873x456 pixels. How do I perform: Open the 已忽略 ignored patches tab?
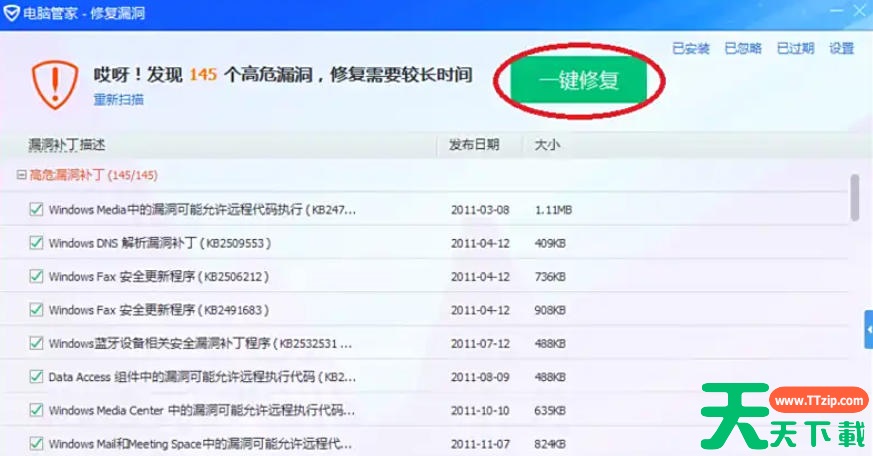pos(743,48)
